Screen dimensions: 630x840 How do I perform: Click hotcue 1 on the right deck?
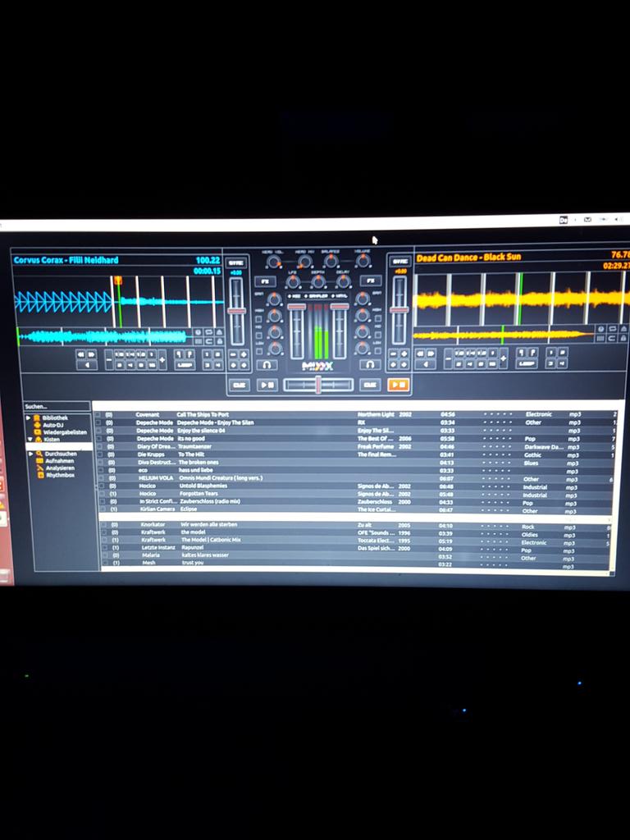550,353
